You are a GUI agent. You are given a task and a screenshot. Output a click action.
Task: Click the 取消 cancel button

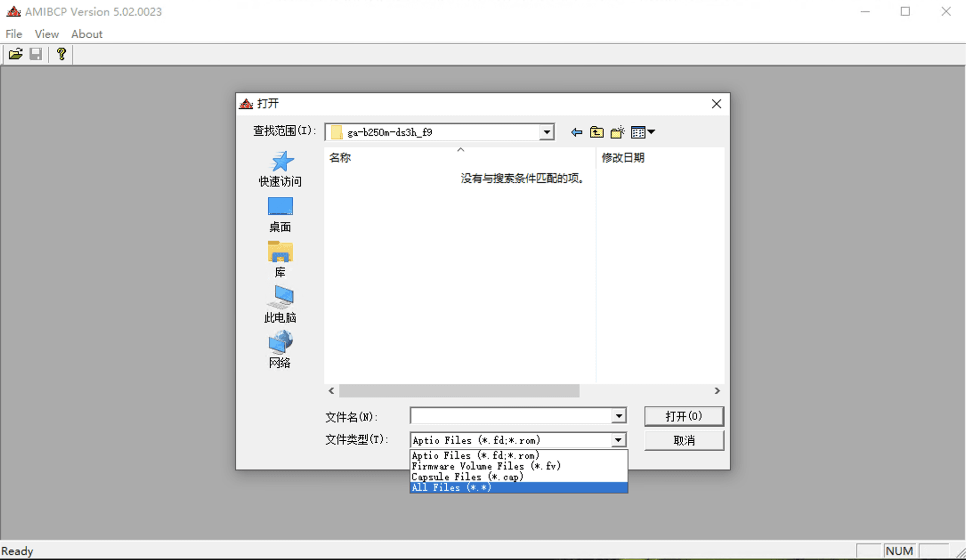coord(684,441)
